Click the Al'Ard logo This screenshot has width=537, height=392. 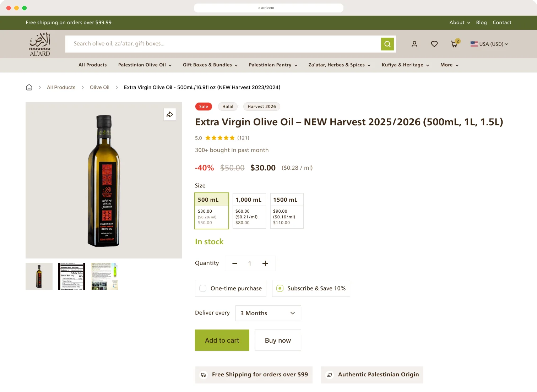coord(40,44)
